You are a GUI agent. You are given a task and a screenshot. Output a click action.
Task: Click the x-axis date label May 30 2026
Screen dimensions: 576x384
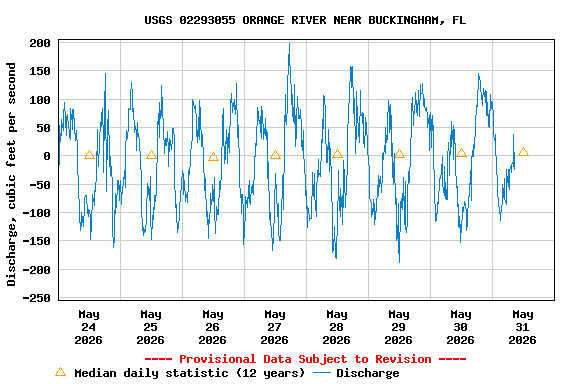(x=461, y=327)
